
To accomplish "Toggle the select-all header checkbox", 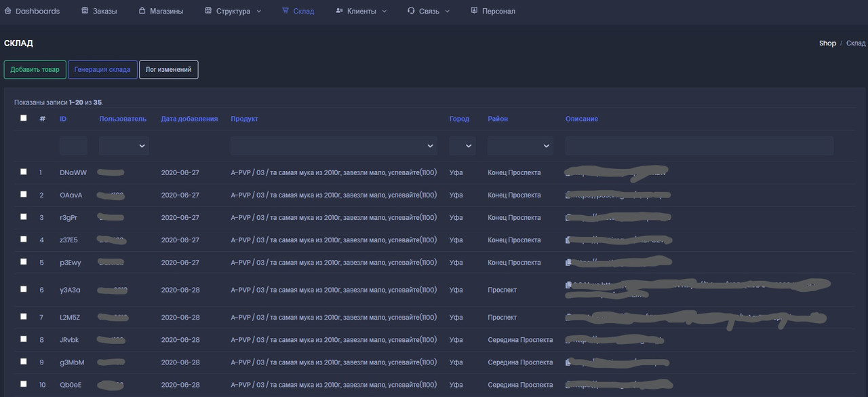I will pos(24,118).
